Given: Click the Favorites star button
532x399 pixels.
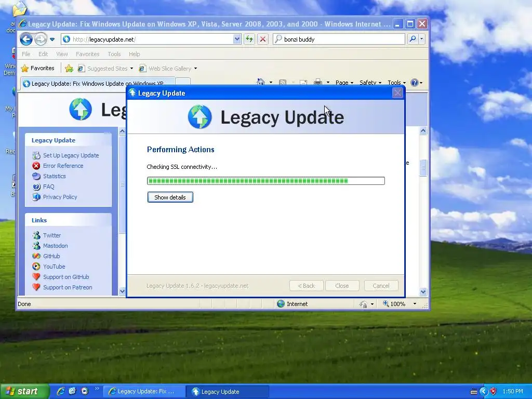Looking at the screenshot, I should pos(37,68).
